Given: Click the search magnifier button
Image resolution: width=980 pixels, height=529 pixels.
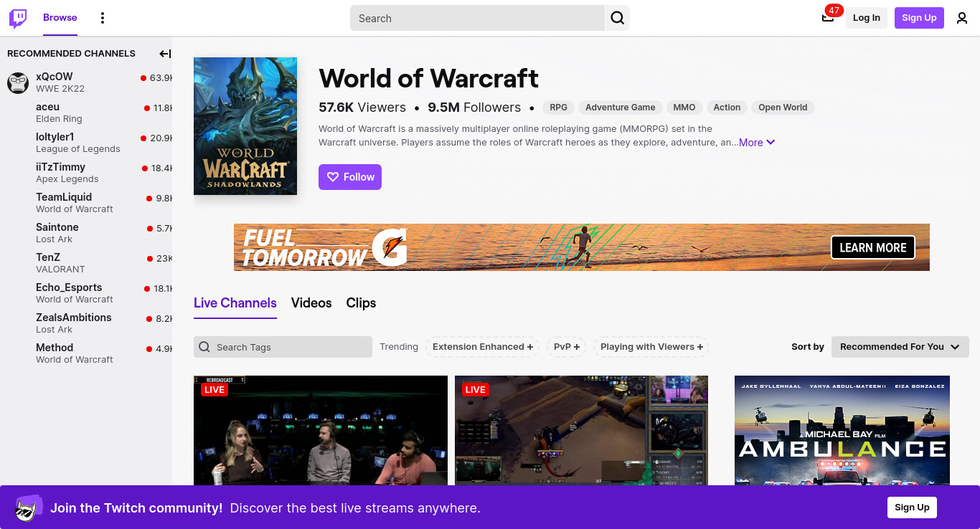Looking at the screenshot, I should point(617,18).
